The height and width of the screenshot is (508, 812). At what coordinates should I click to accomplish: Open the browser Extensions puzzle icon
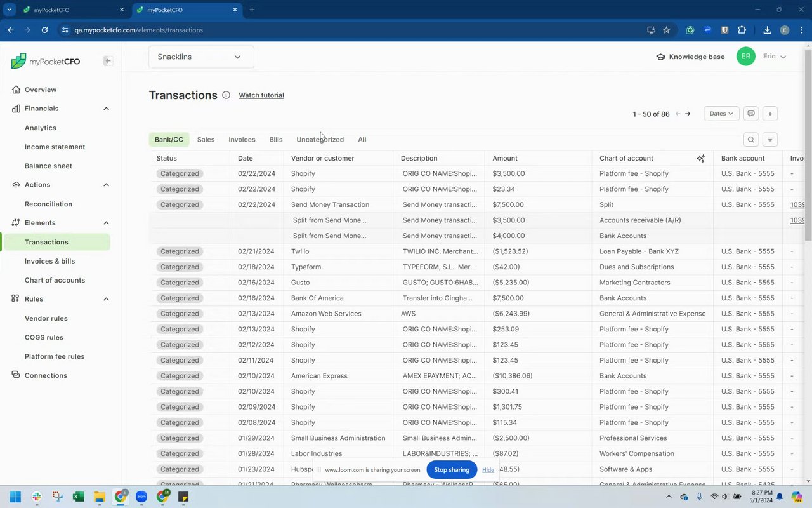click(742, 30)
